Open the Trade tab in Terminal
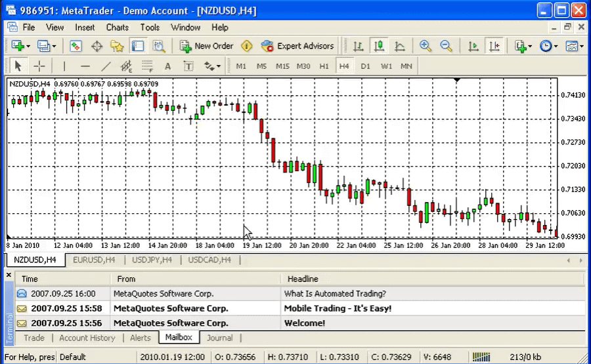591x364 pixels. coord(34,338)
